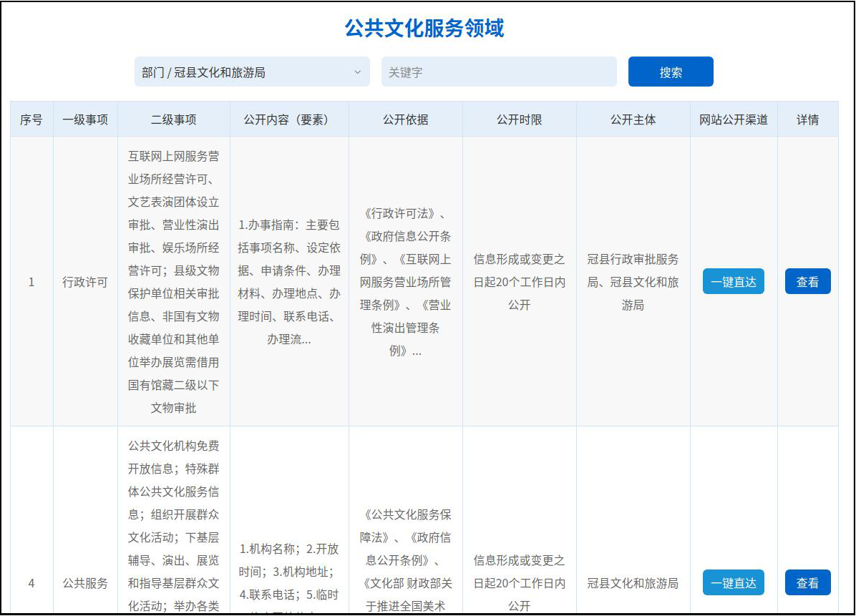Click 查看 for the 行政许可 row
This screenshot has width=856, height=616.
click(x=807, y=282)
